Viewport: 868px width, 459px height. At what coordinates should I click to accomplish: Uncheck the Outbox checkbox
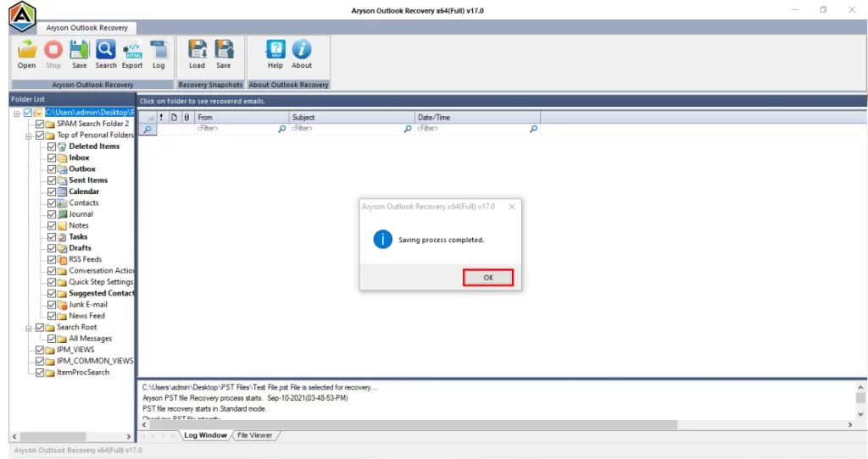(52, 169)
